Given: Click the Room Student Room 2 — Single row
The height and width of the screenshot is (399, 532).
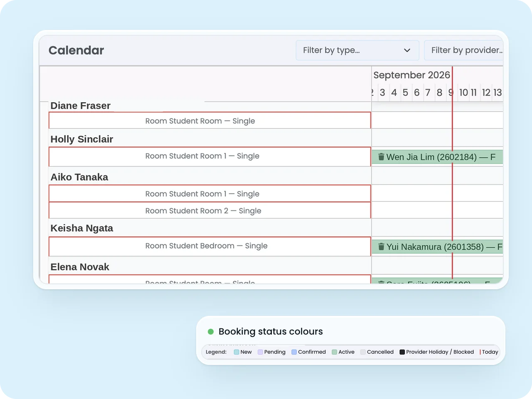Looking at the screenshot, I should coord(210,210).
